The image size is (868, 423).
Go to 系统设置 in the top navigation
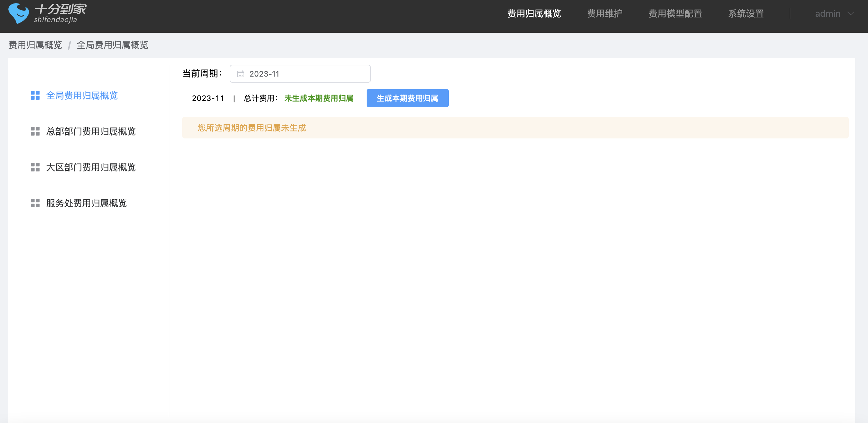pyautogui.click(x=746, y=14)
